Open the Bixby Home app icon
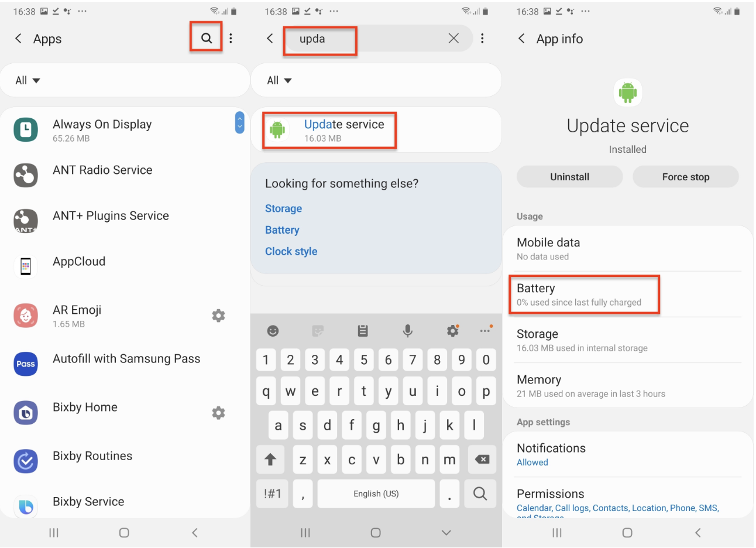The width and height of the screenshot is (756, 548). click(26, 413)
